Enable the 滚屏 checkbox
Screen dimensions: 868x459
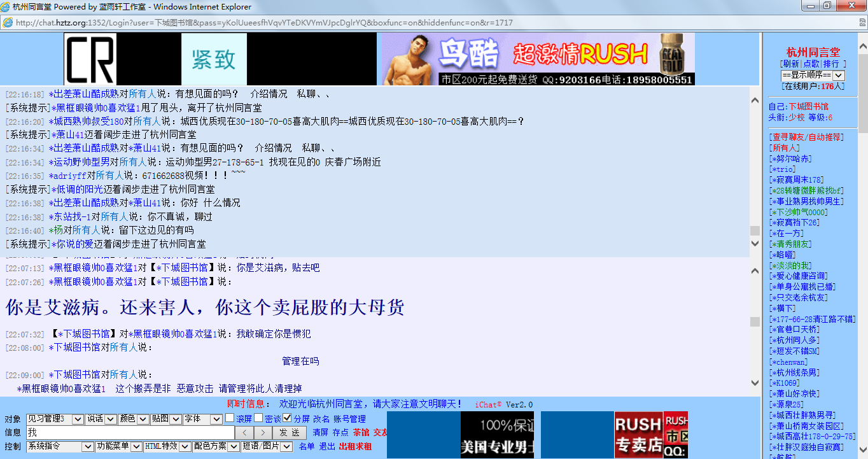pyautogui.click(x=230, y=418)
